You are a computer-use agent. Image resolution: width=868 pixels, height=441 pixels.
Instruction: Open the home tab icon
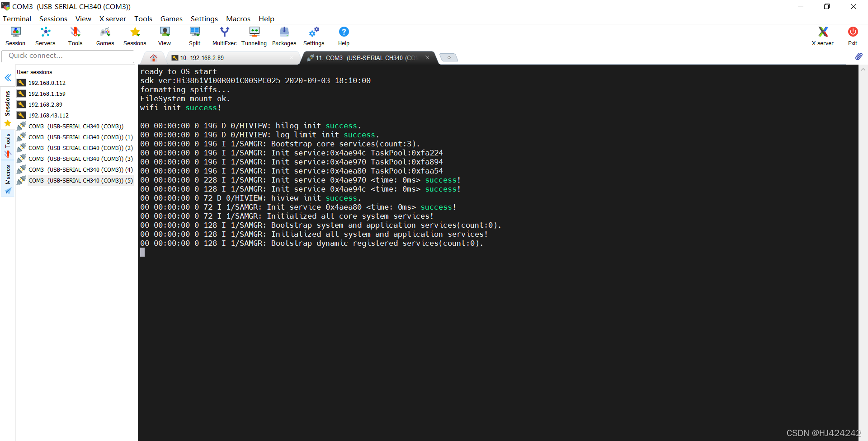tap(154, 58)
